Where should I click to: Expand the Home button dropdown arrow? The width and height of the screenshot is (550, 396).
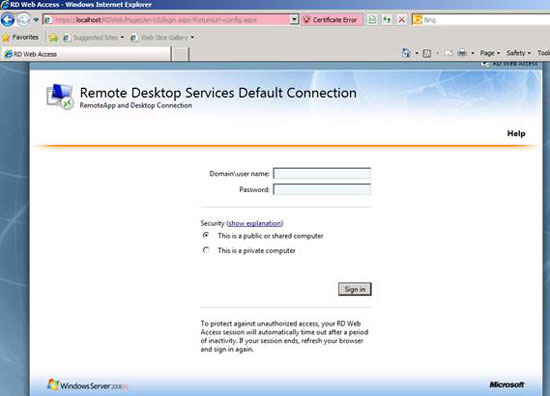417,53
